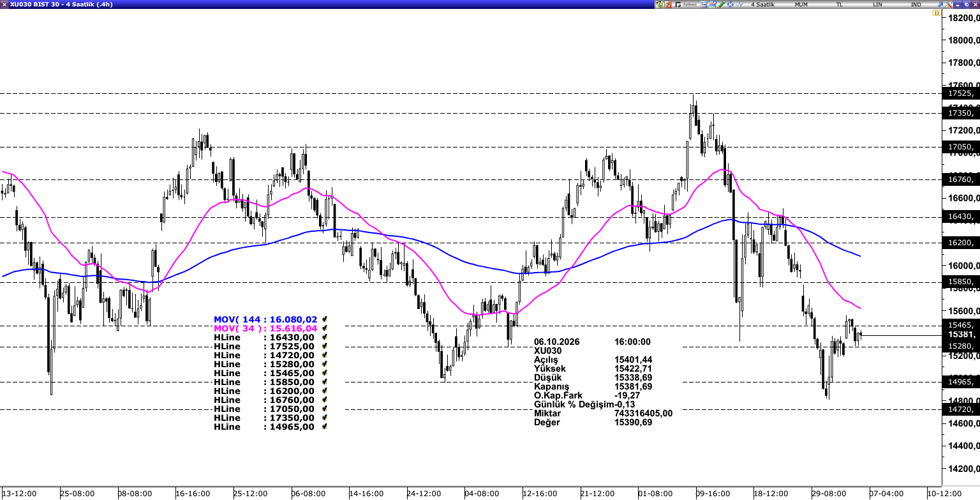Screen dimensions: 980x500
Task: Click the 14720 price tag on right axis
Action: (960, 409)
